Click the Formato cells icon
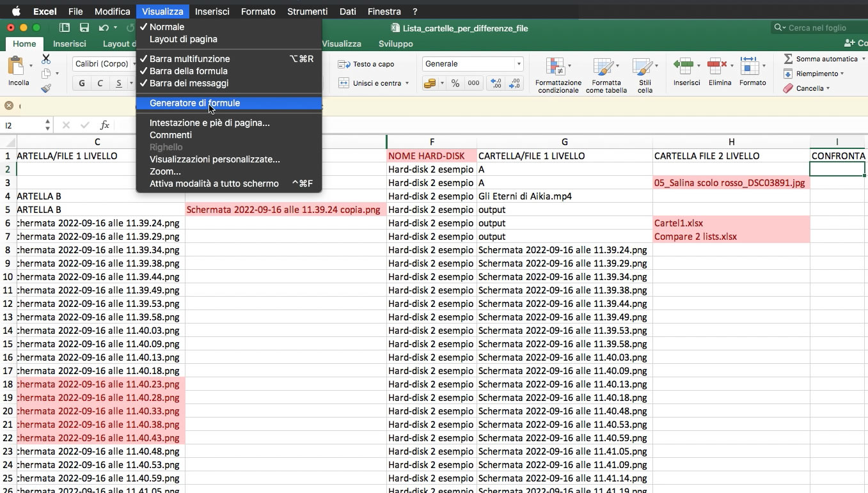 [x=749, y=65]
